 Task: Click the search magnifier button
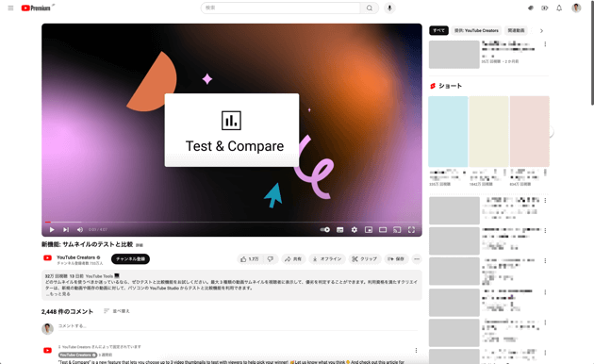coord(369,8)
